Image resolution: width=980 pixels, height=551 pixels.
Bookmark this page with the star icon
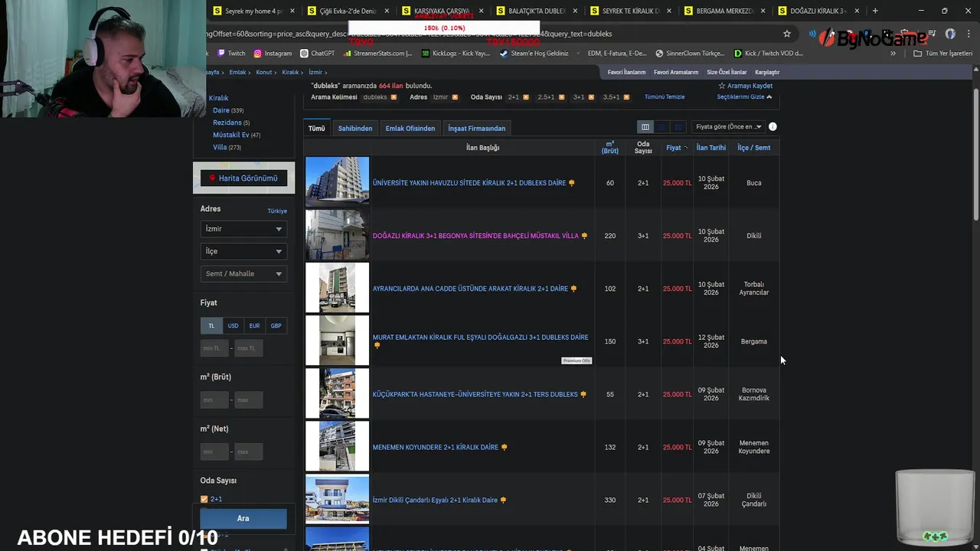click(x=786, y=34)
